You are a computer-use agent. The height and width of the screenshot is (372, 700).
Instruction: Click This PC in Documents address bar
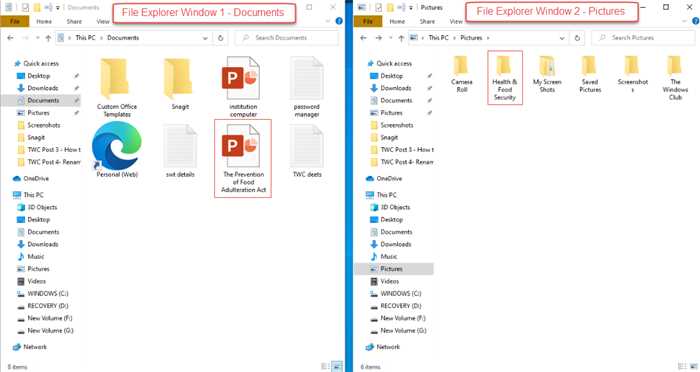tap(85, 38)
